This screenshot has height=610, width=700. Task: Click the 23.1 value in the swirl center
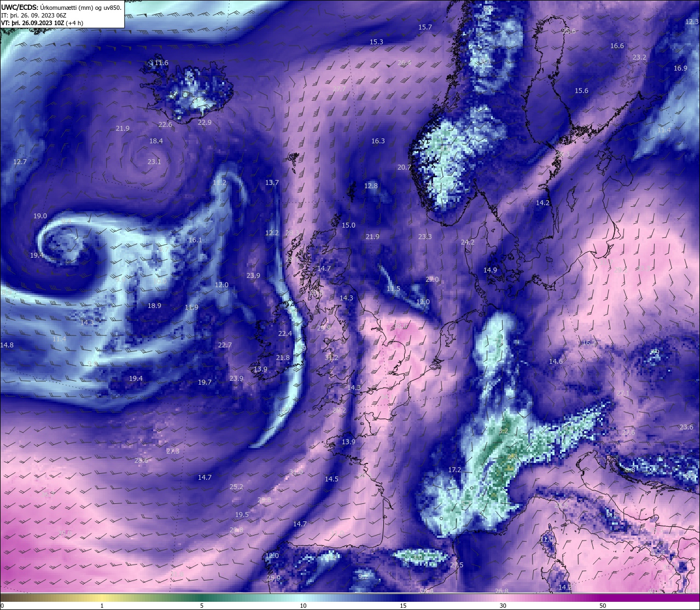click(154, 162)
